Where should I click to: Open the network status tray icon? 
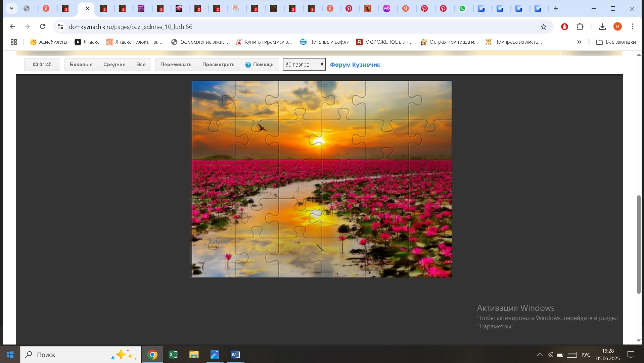click(550, 355)
